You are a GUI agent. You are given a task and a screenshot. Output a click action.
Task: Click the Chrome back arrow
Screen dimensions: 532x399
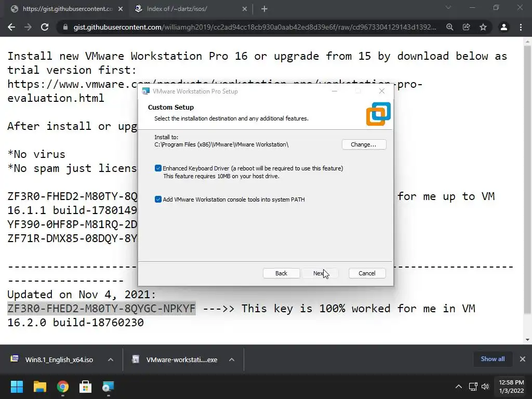click(11, 27)
